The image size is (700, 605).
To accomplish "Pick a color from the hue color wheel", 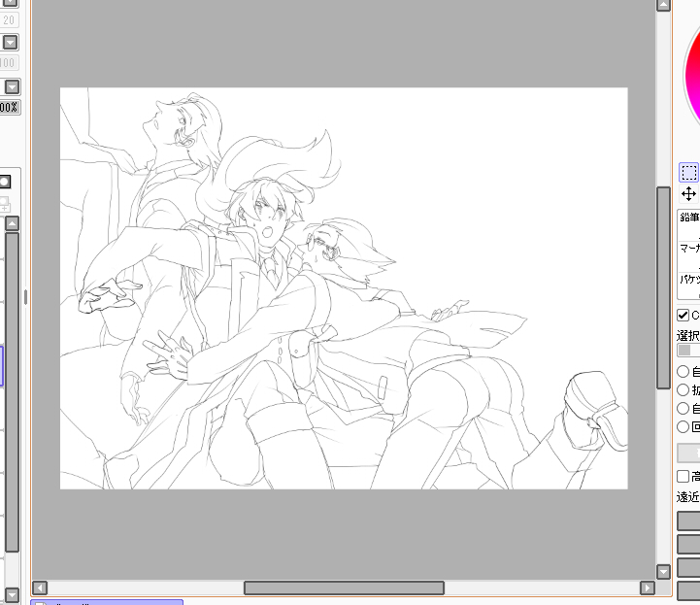I will [x=693, y=74].
